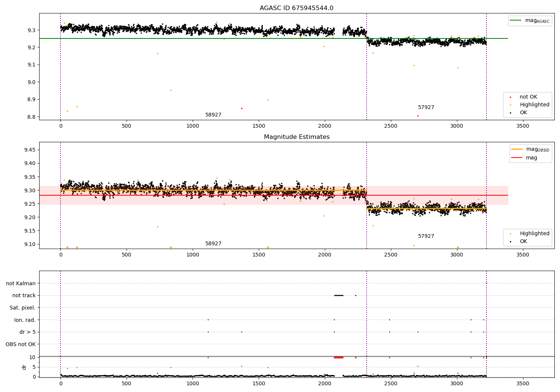Click the '0' x-tick under the bottom plot

60,383
